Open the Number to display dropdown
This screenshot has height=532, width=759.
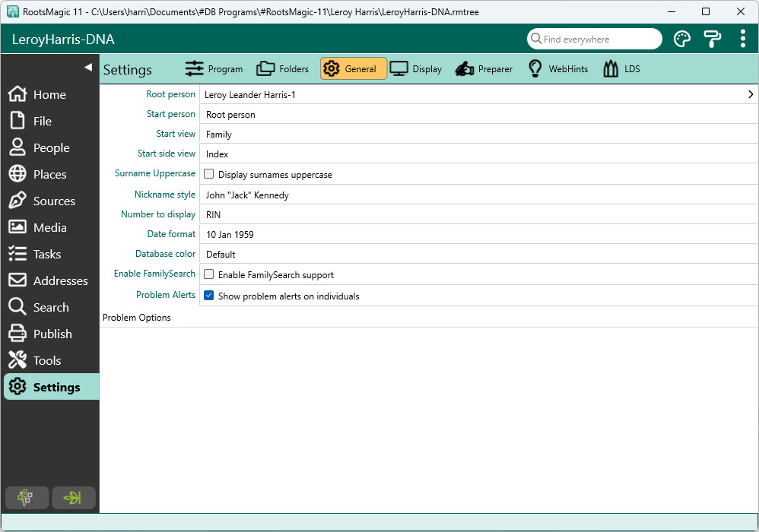point(478,215)
